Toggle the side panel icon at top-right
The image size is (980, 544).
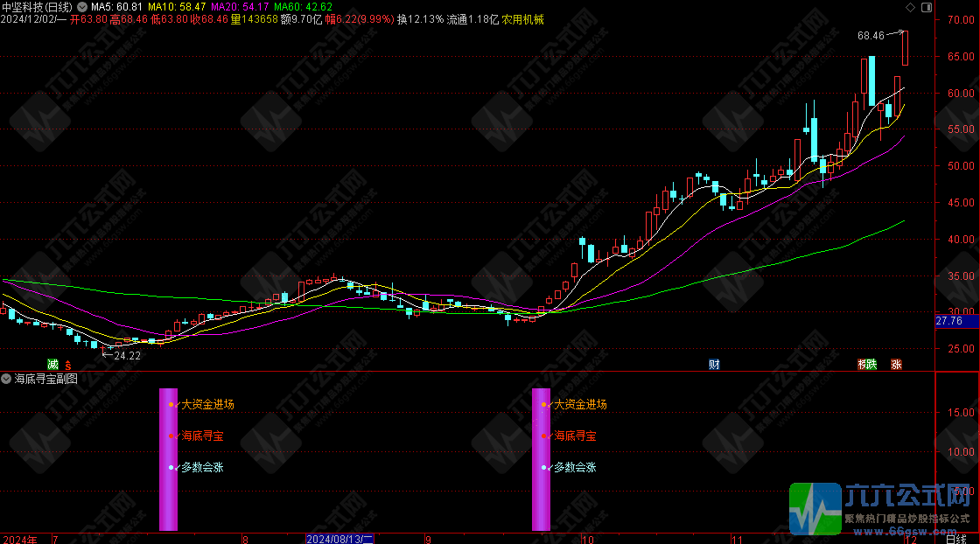926,6
